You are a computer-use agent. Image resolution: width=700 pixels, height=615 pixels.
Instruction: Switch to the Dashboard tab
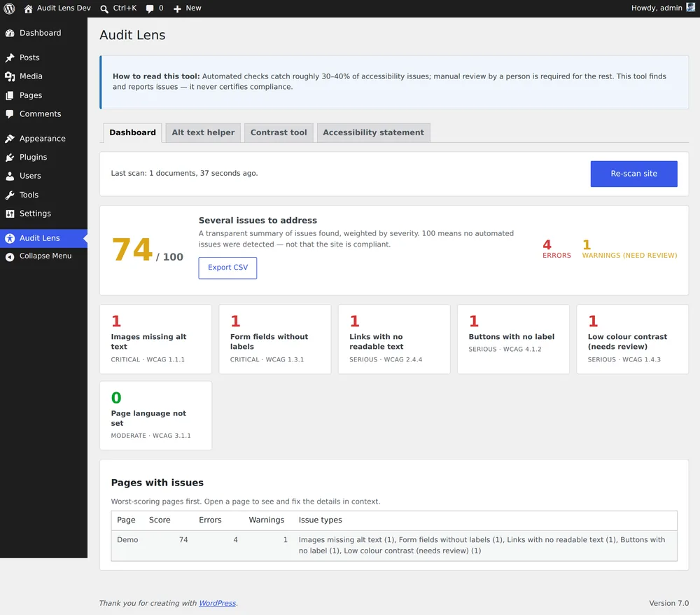[132, 132]
